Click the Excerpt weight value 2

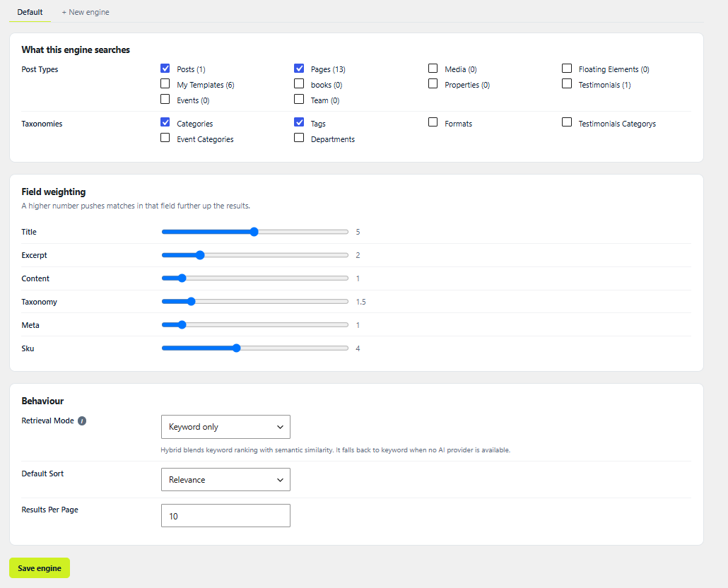(358, 255)
